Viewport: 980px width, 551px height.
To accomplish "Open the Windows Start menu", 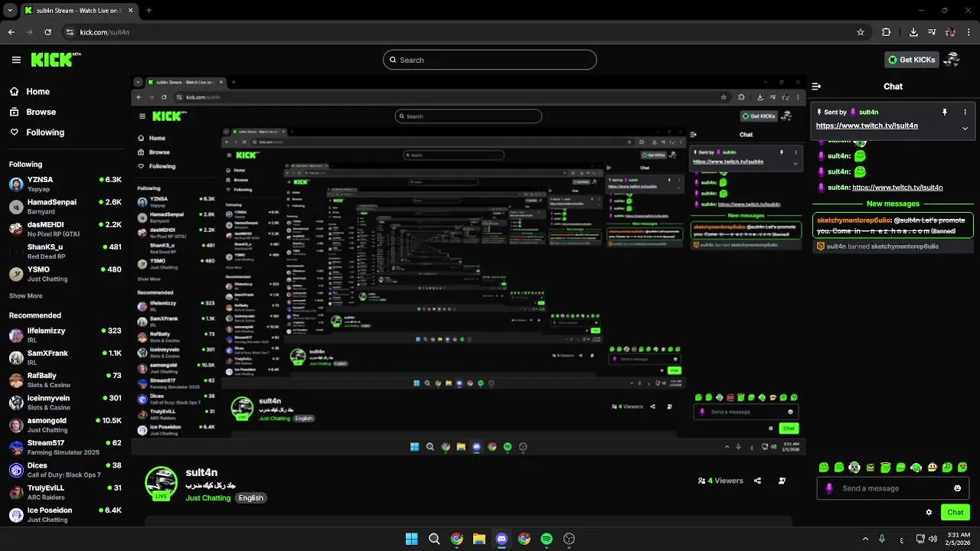I will (412, 539).
